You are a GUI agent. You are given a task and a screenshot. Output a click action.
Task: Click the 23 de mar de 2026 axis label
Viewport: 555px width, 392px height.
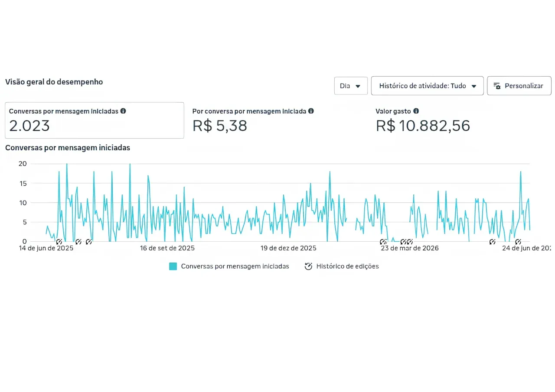pos(410,248)
